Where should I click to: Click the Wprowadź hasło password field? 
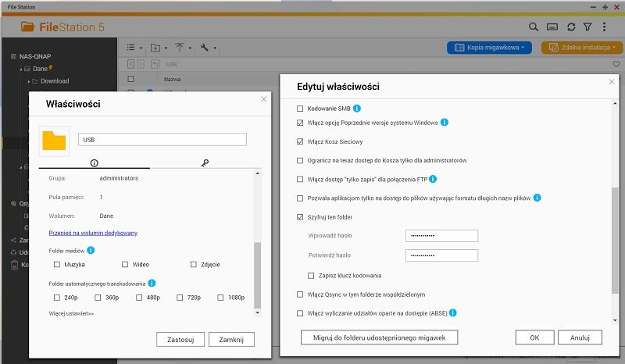441,236
